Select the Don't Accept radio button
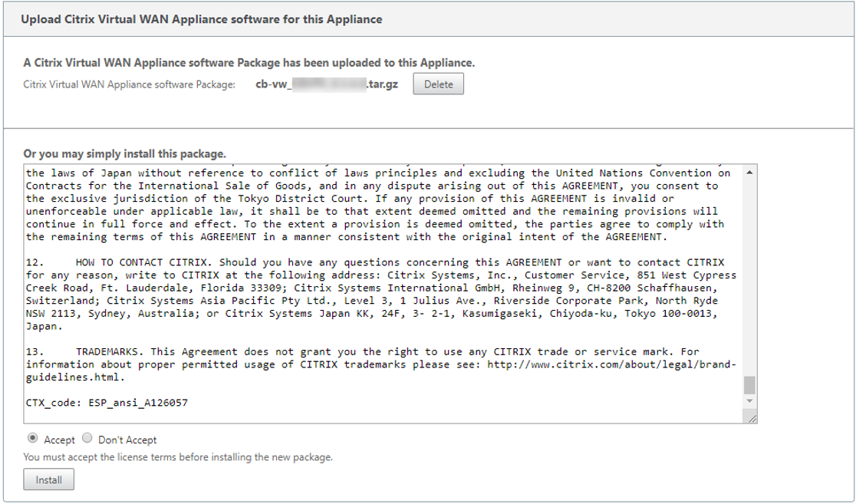Viewport: 856px width, 504px height. (87, 439)
